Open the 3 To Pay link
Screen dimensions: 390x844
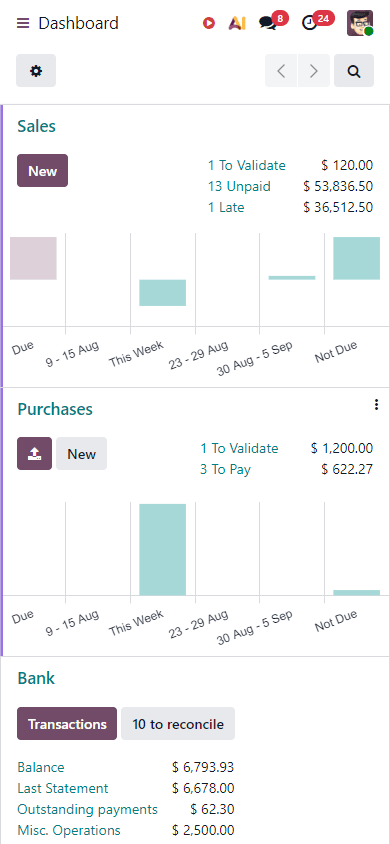225,469
